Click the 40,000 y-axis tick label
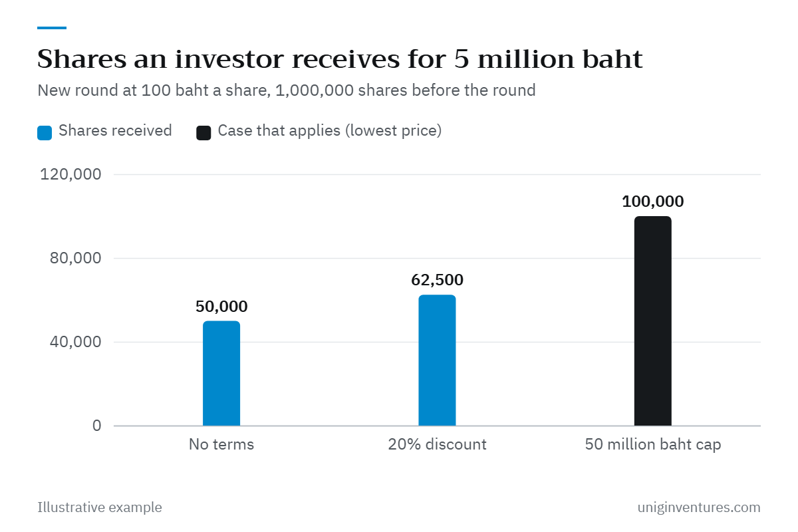This screenshot has width=798, height=532. tap(76, 342)
